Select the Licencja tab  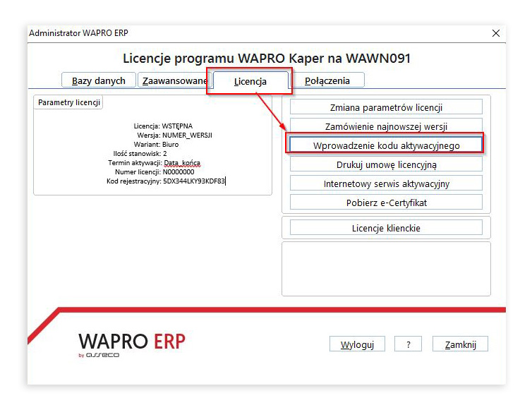pyautogui.click(x=250, y=81)
